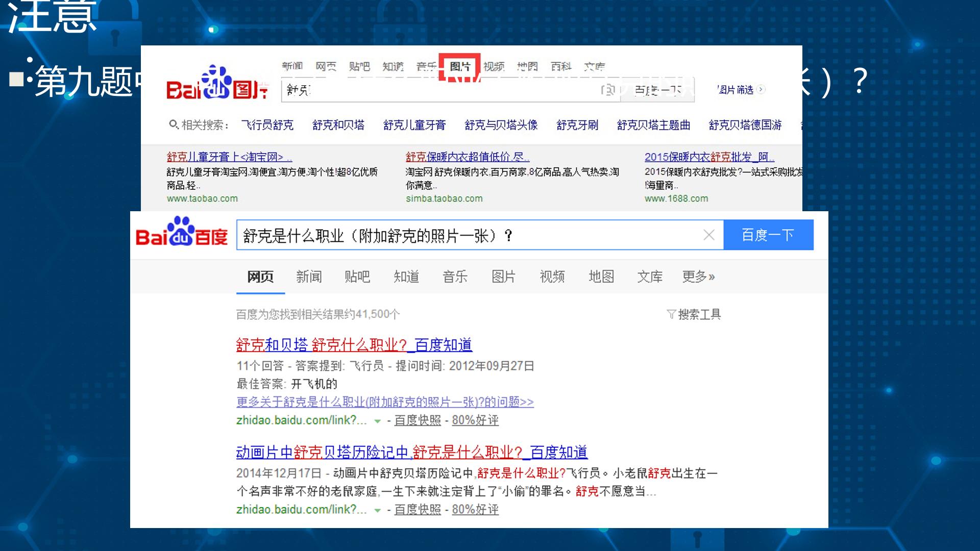Click the 百度一下 search button
This screenshot has width=980, height=551.
click(x=768, y=235)
